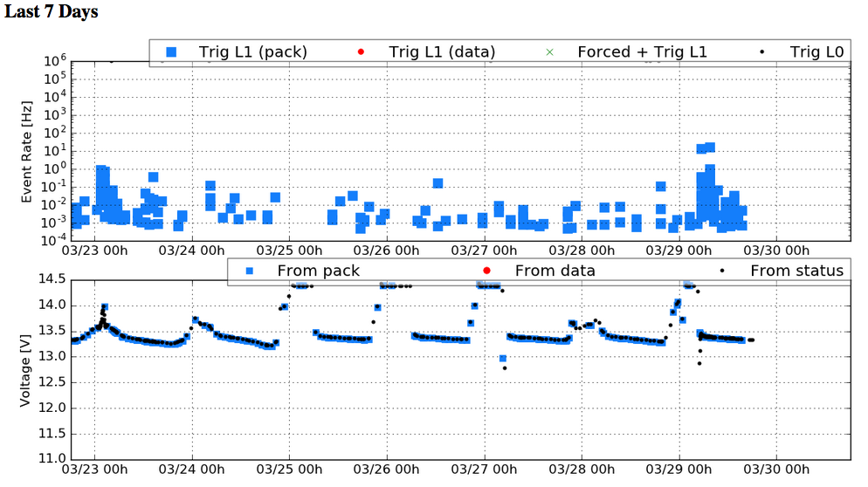Click the 10^1 tick on the event rate axis
Image resolution: width=868 pixels, height=487 pixels.
tap(55, 150)
